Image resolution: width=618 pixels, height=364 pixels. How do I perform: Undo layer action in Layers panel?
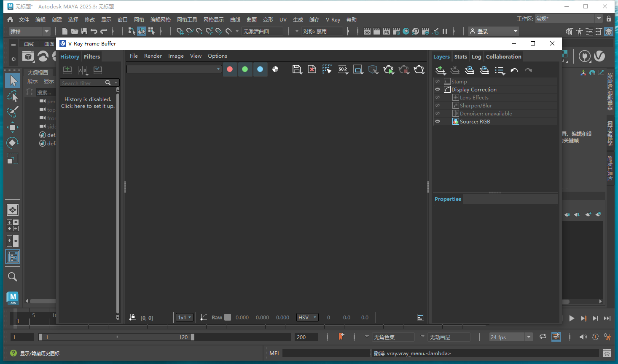point(514,70)
